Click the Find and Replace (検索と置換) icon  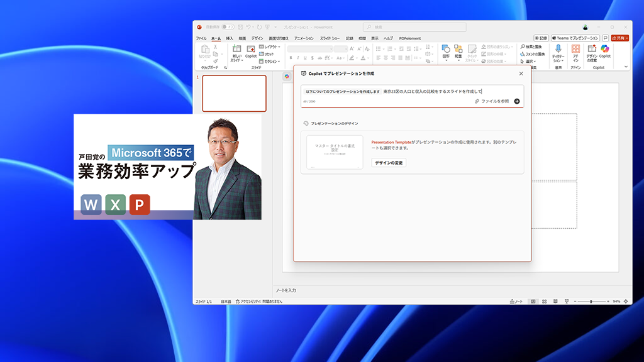click(531, 47)
